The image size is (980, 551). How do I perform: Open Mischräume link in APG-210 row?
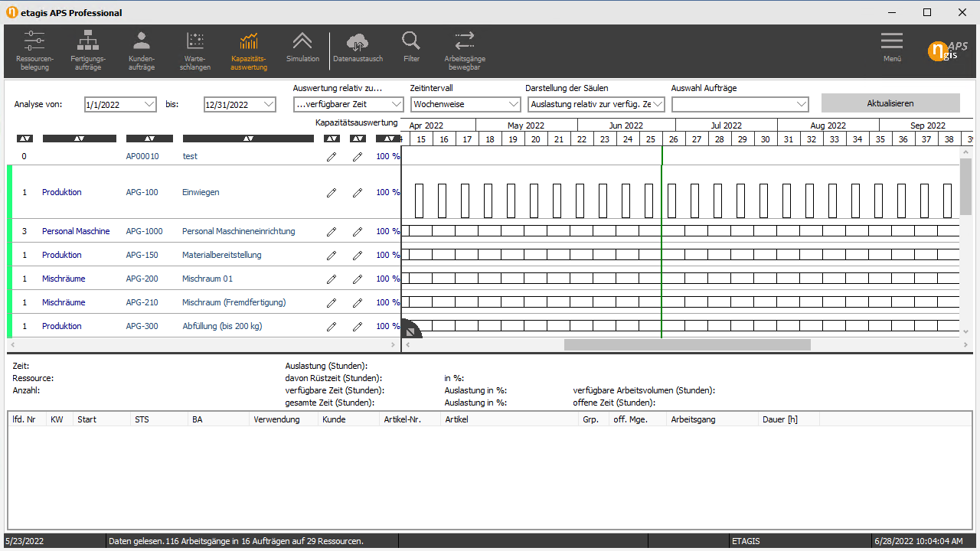[64, 303]
